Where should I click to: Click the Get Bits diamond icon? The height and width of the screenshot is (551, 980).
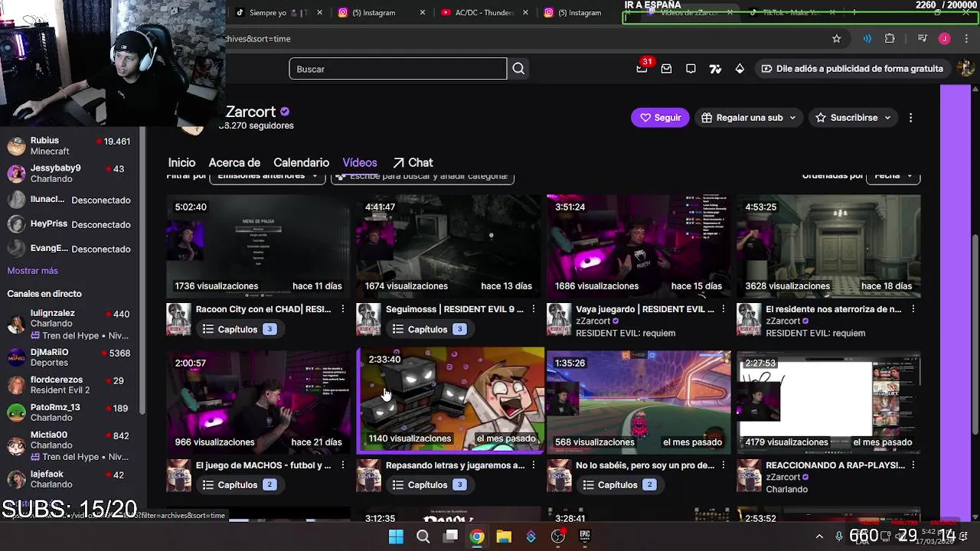[x=740, y=69]
